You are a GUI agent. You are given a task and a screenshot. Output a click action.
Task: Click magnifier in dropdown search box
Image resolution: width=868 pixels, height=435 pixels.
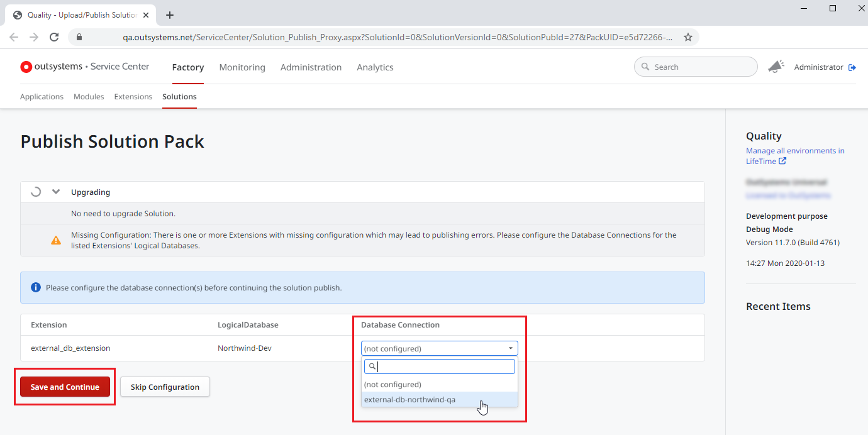point(372,366)
